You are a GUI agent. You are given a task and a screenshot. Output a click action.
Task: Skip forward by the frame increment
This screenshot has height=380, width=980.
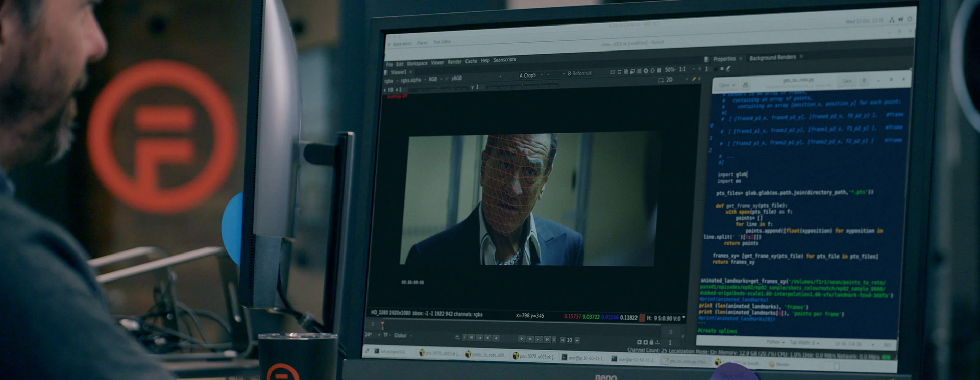coord(577,340)
